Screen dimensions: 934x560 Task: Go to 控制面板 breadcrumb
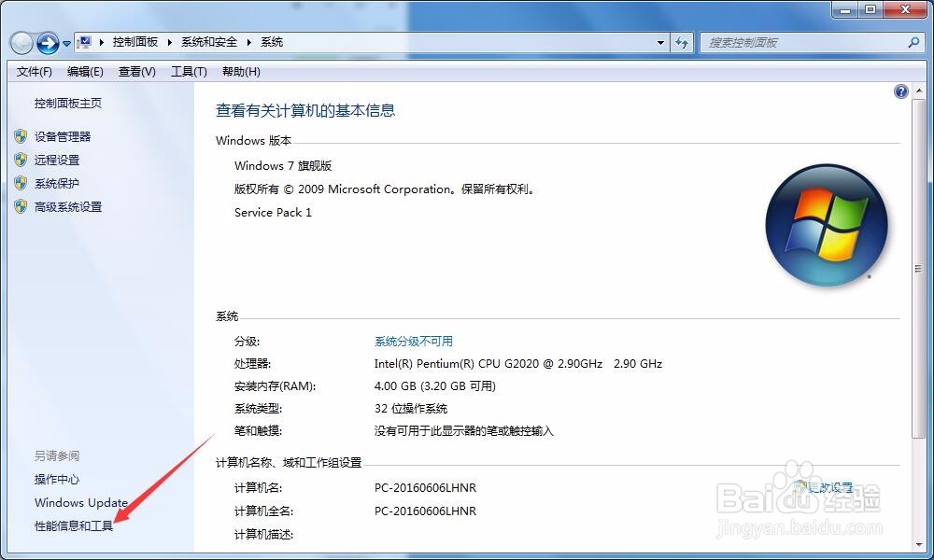[x=135, y=42]
